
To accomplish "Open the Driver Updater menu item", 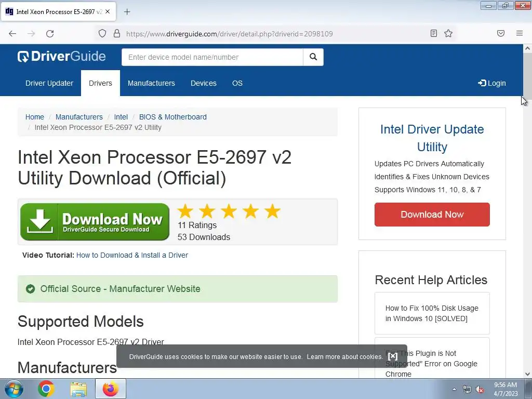I will (49, 83).
